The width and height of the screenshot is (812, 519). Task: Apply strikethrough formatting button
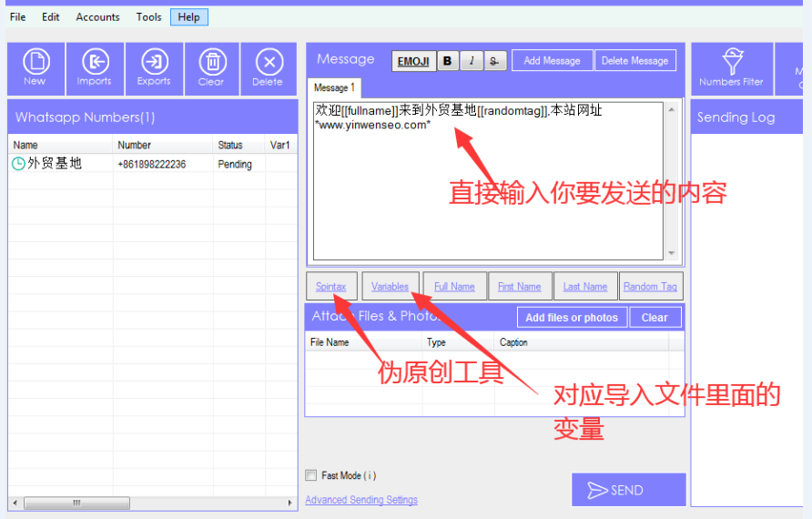click(494, 61)
